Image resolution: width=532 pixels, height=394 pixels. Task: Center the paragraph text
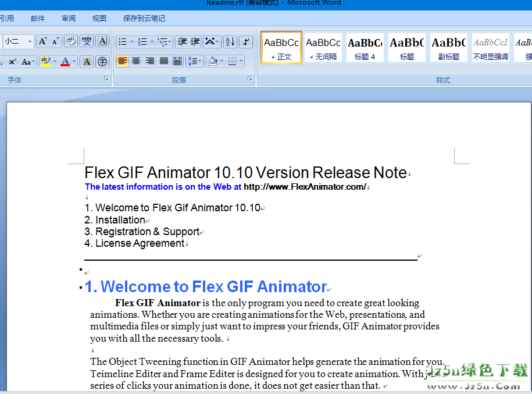[136, 61]
